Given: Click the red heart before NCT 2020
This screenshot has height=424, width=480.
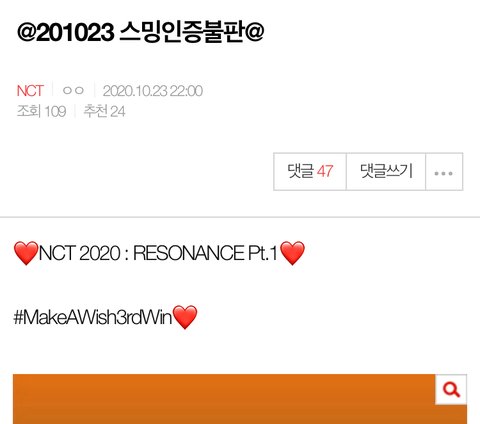Looking at the screenshot, I should (x=26, y=253).
